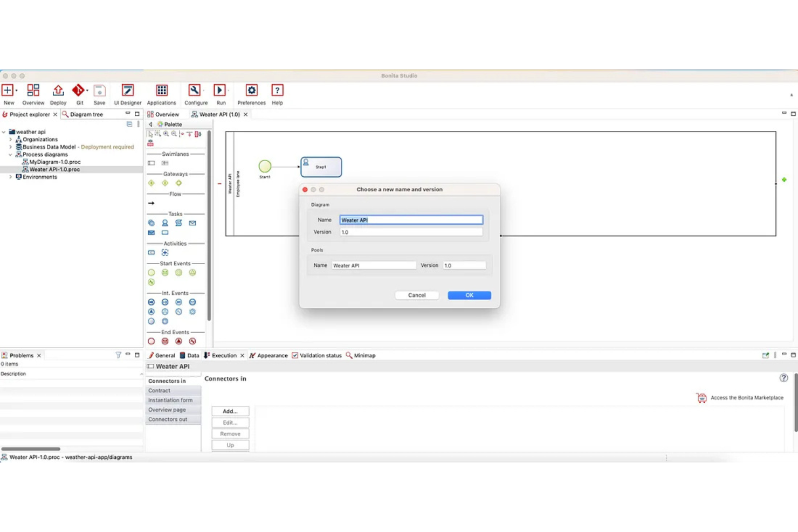This screenshot has width=798, height=532.
Task: Switch to the Diagram tree tab
Action: 82,114
